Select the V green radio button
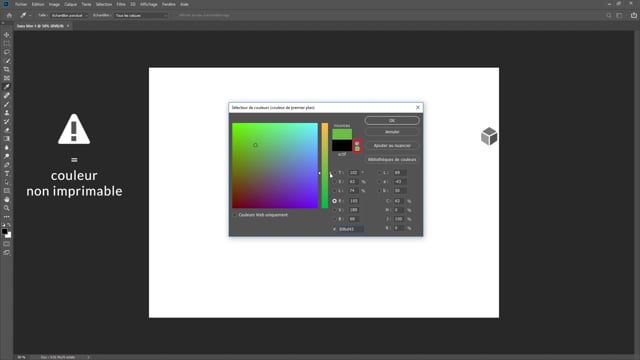 334,210
